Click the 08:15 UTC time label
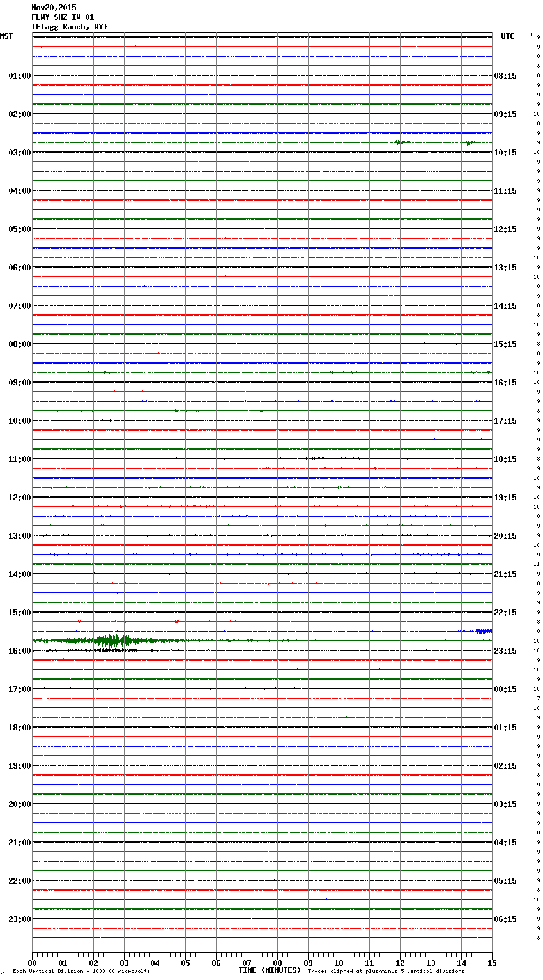Screen dimensions: 543x980 pos(505,76)
